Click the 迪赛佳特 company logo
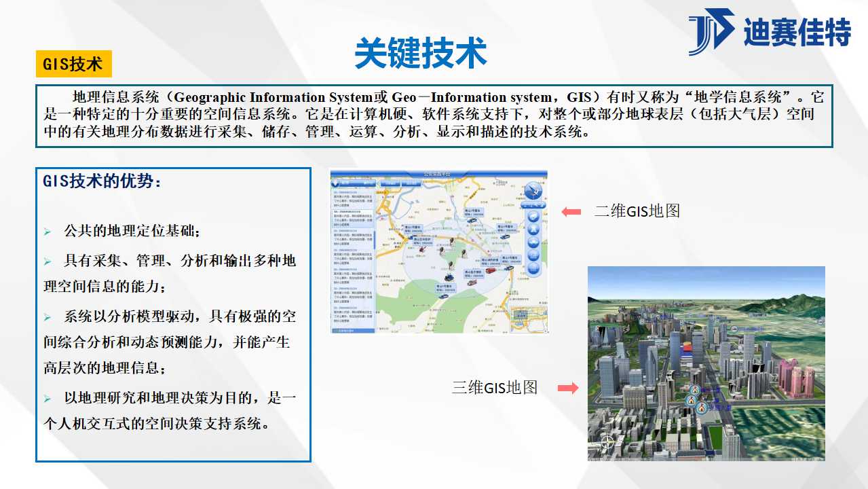Screen dimensions: 868x489 770,31
